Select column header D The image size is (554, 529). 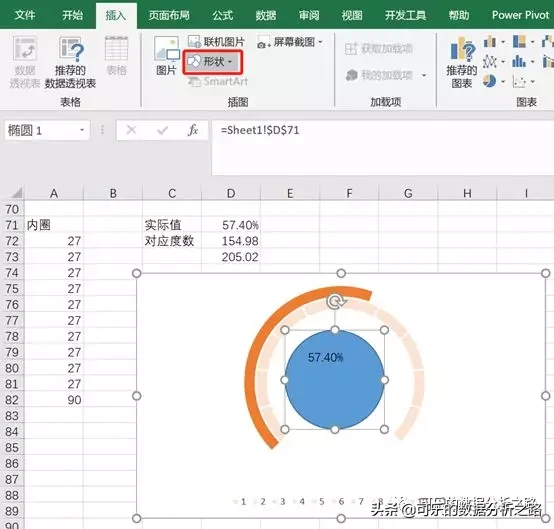231,193
